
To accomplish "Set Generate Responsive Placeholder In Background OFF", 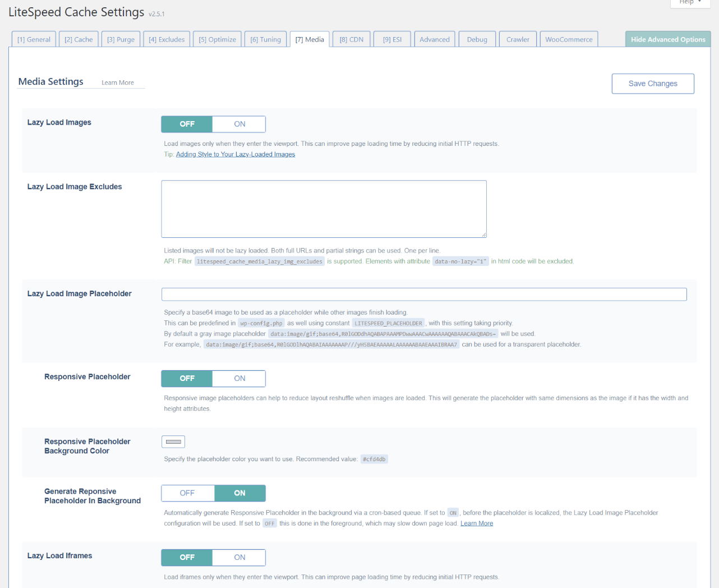I will click(x=187, y=493).
